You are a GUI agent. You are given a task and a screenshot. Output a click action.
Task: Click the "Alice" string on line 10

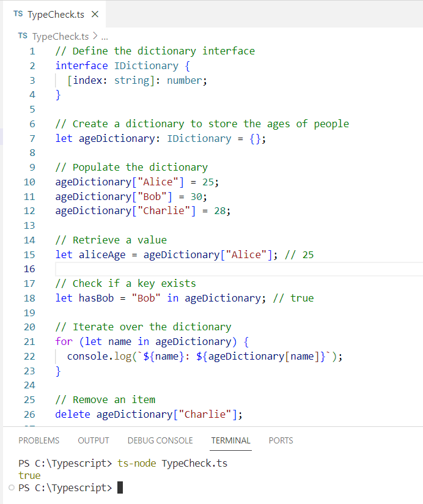(x=158, y=182)
